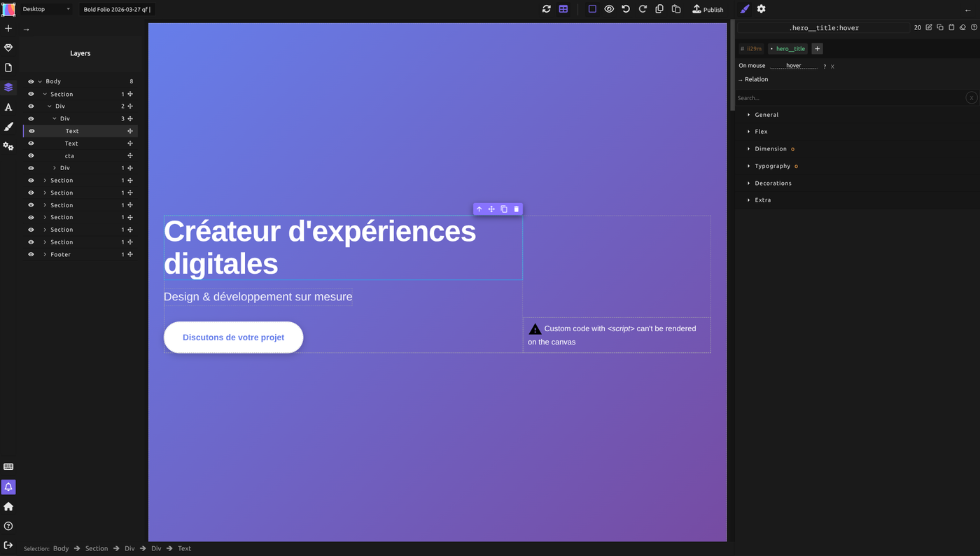The height and width of the screenshot is (556, 980).
Task: Open the Layers panel icon in left sidebar
Action: point(8,87)
